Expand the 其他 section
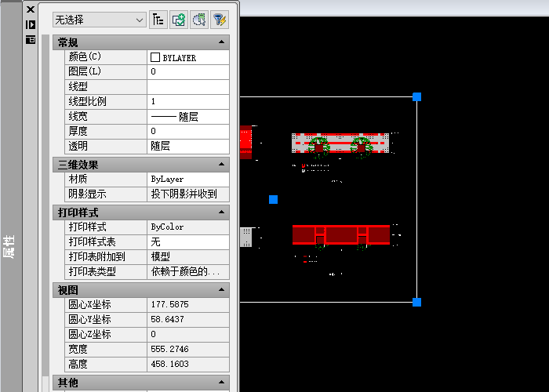The height and width of the screenshot is (392, 549). [222, 383]
